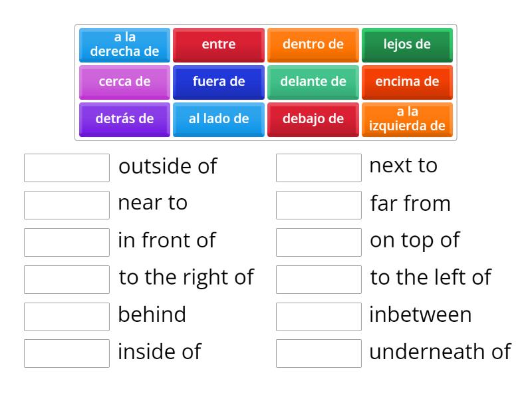This screenshot has width=532, height=399.
Task: Select the 'entre' word tile
Action: click(x=218, y=45)
